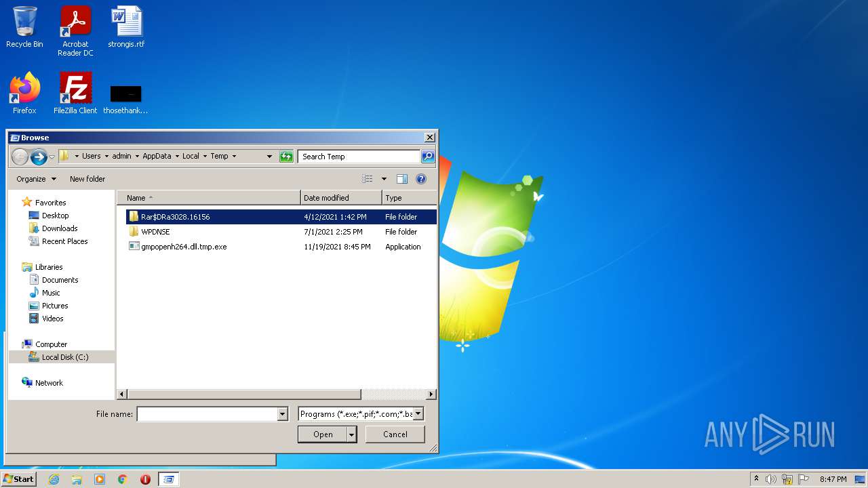Open Browse dialog help icon
Image resolution: width=868 pixels, height=488 pixels.
(421, 179)
